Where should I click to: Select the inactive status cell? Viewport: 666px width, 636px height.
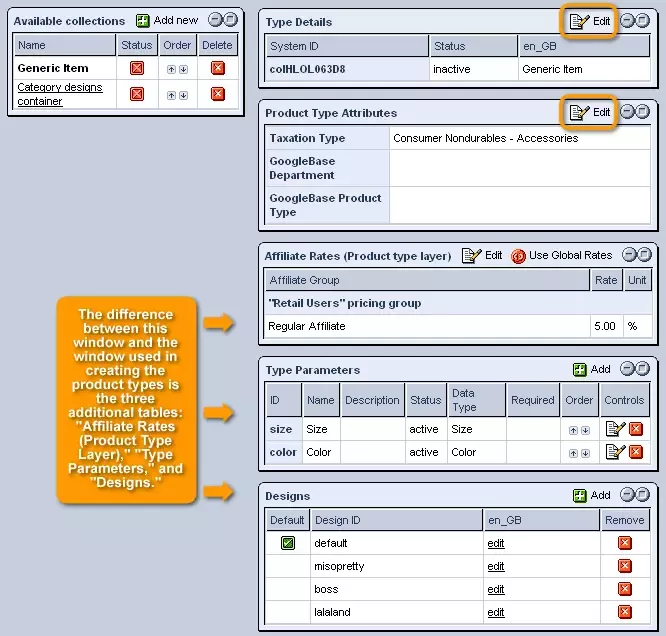point(473,69)
